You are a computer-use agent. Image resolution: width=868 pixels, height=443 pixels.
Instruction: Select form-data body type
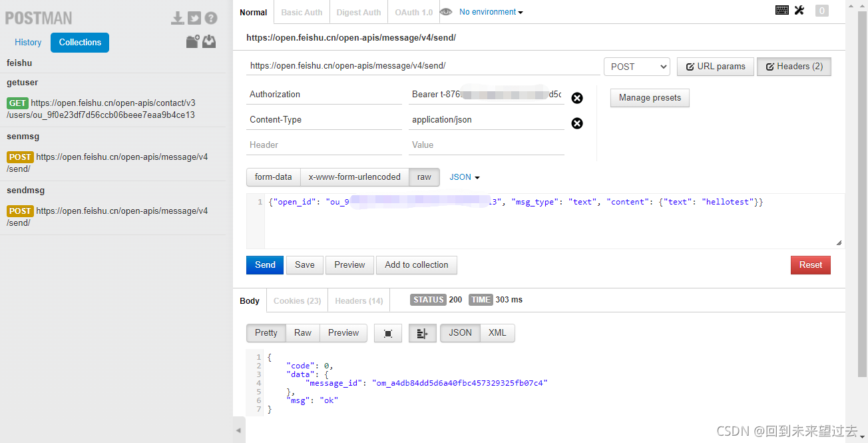pyautogui.click(x=273, y=177)
